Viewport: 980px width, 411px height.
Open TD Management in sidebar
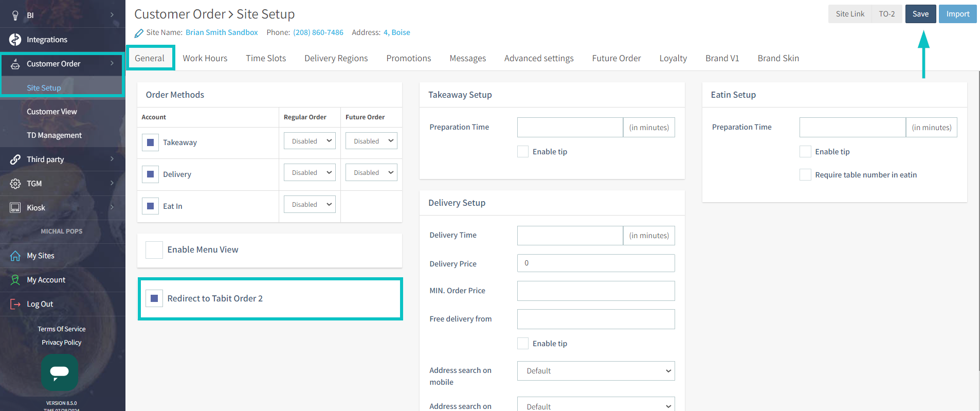point(54,135)
